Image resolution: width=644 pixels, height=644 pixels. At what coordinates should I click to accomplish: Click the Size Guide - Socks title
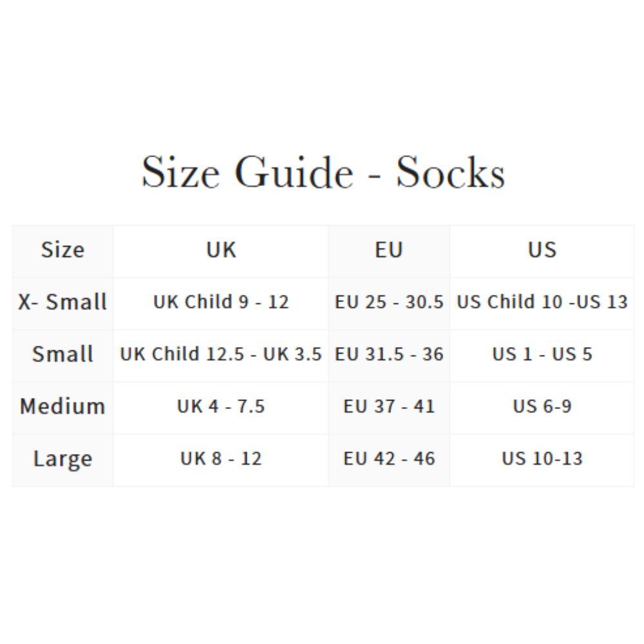point(323,172)
